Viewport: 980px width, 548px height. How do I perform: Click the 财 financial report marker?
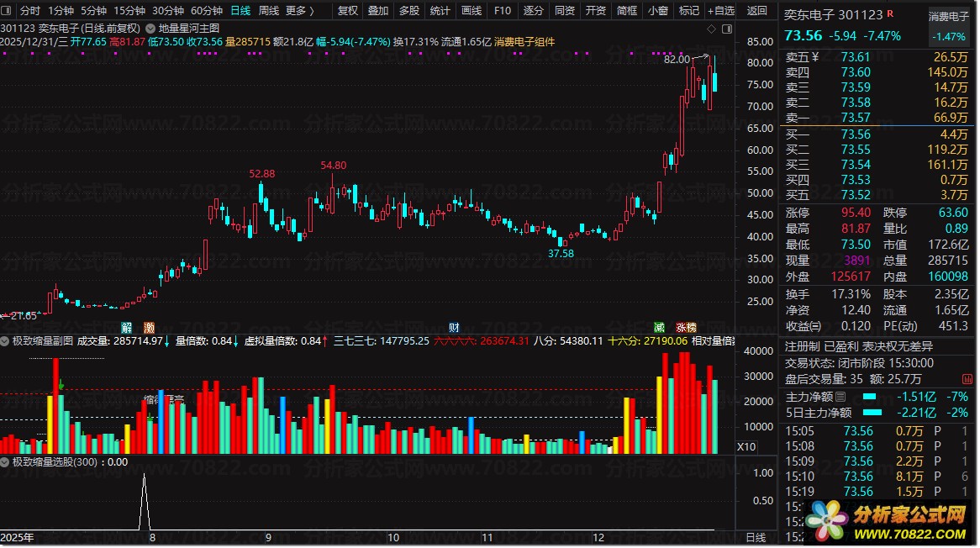point(455,328)
